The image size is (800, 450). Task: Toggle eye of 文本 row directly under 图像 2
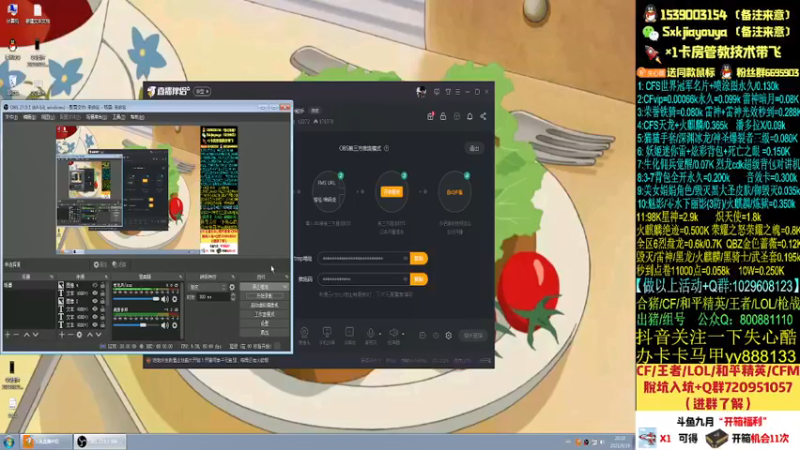pyautogui.click(x=95, y=309)
